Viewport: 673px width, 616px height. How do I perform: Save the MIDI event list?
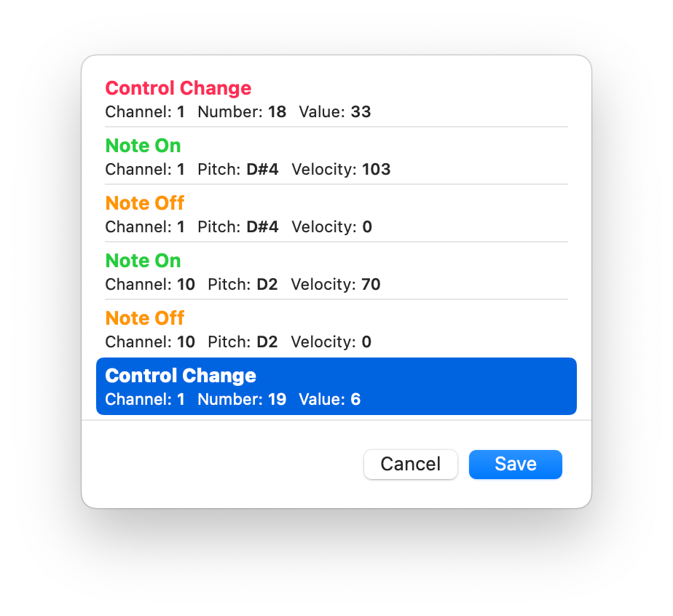point(515,465)
